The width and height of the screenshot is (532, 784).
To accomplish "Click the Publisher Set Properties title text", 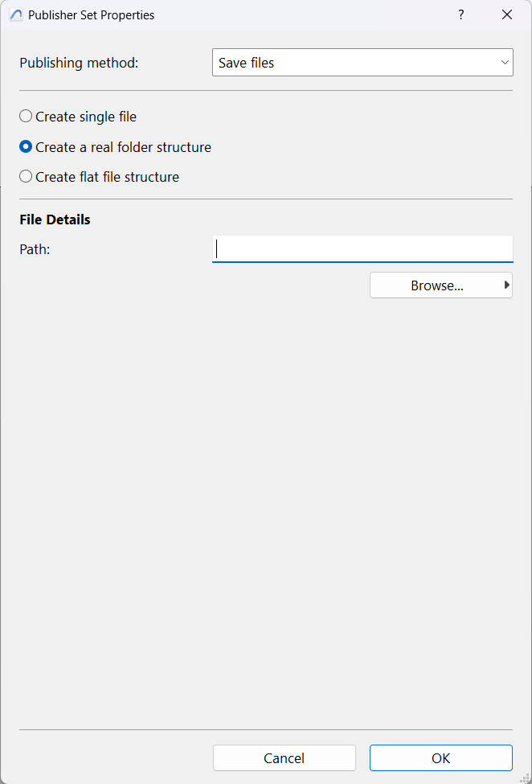I will point(91,15).
